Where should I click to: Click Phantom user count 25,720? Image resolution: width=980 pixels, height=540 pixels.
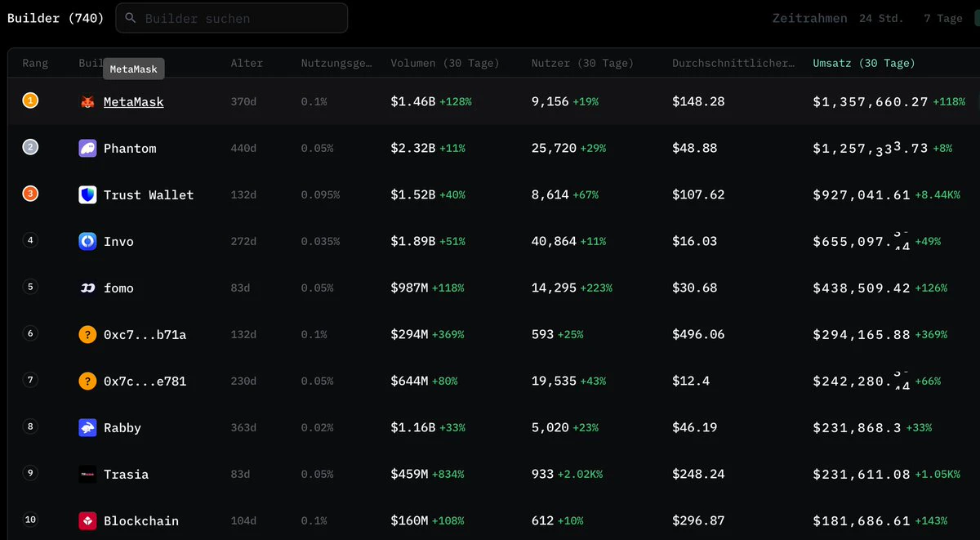[x=554, y=149]
